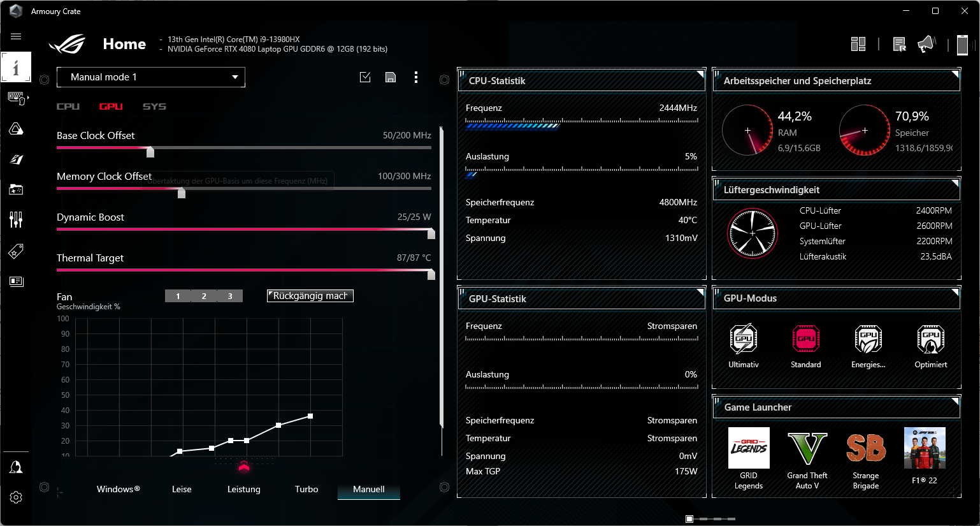Switch to the CPU tuning tab
The width and height of the screenshot is (980, 526).
[68, 106]
